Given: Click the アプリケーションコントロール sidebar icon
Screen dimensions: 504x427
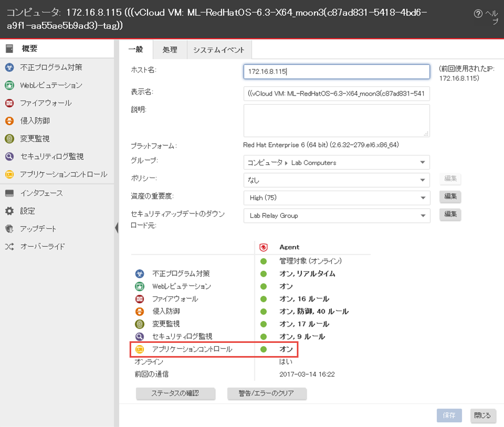Looking at the screenshot, I should coord(9,174).
